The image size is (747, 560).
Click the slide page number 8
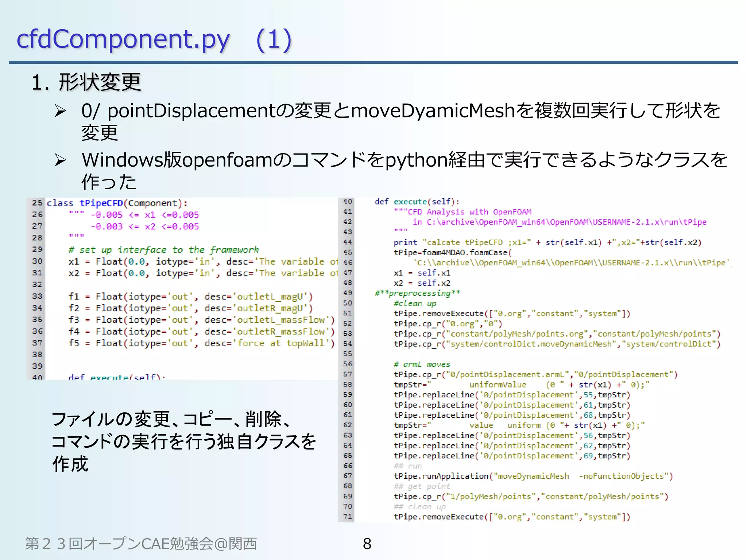(367, 544)
